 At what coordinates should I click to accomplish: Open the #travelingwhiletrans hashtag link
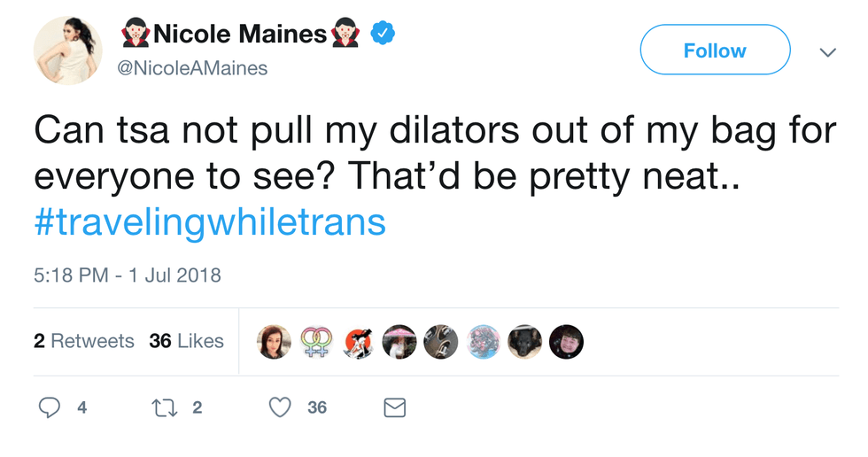click(x=210, y=221)
